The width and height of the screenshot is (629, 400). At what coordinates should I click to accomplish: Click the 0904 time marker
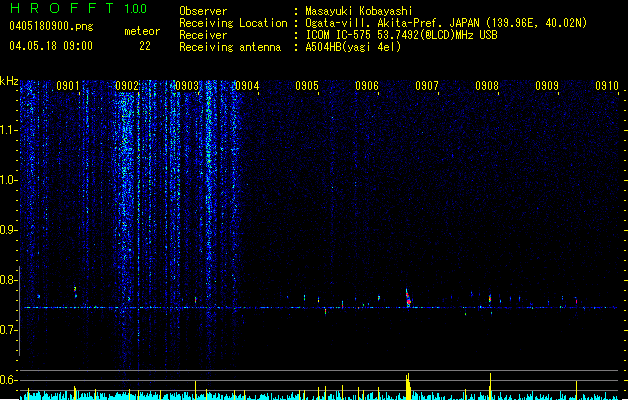point(247,86)
